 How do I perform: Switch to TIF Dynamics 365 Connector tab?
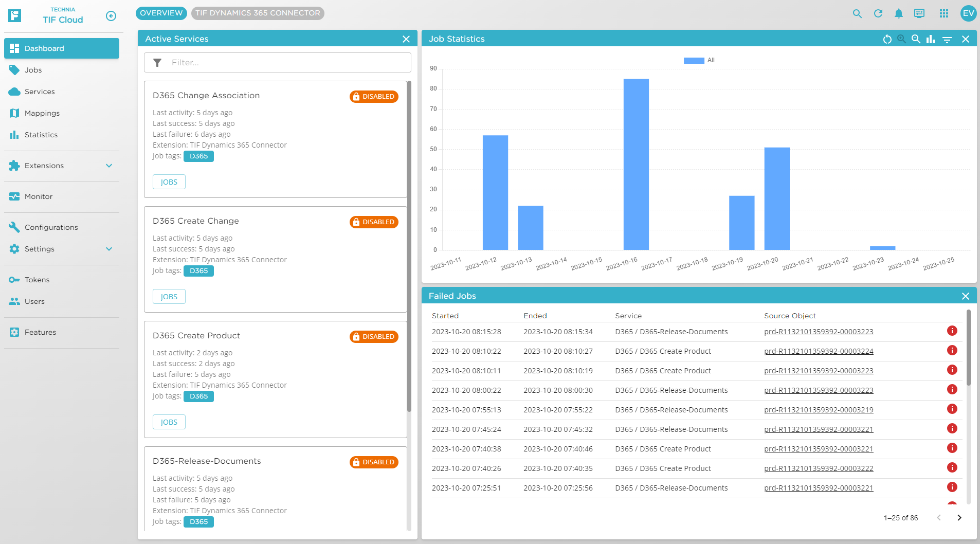pyautogui.click(x=258, y=13)
